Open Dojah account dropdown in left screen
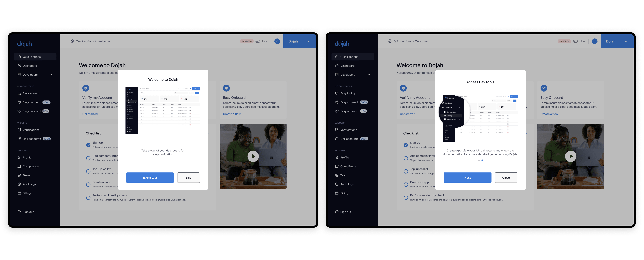This screenshot has height=260, width=644. point(299,41)
